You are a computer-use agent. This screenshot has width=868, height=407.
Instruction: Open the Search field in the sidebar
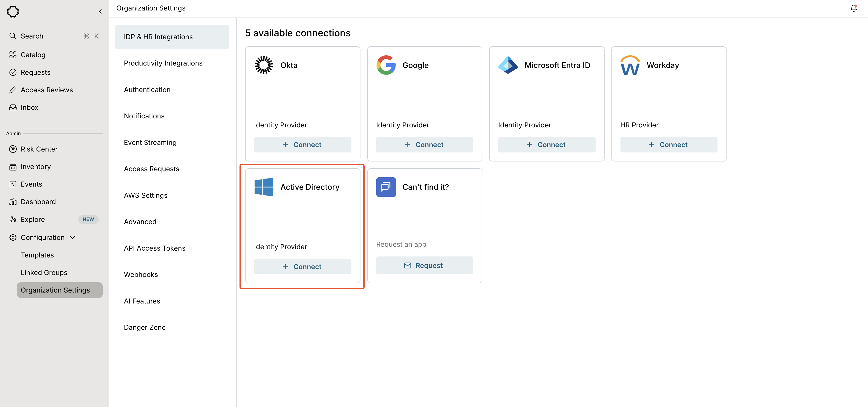pos(32,36)
